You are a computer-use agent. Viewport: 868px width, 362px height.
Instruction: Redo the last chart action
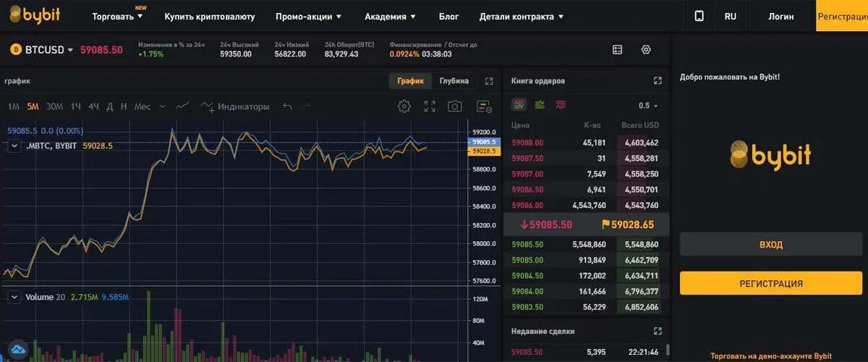click(x=305, y=106)
